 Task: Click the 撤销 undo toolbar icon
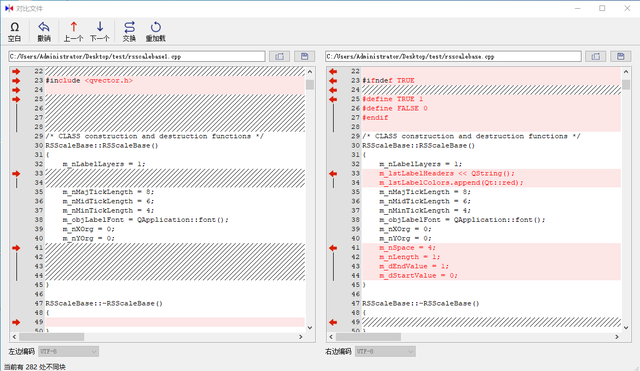tap(44, 31)
